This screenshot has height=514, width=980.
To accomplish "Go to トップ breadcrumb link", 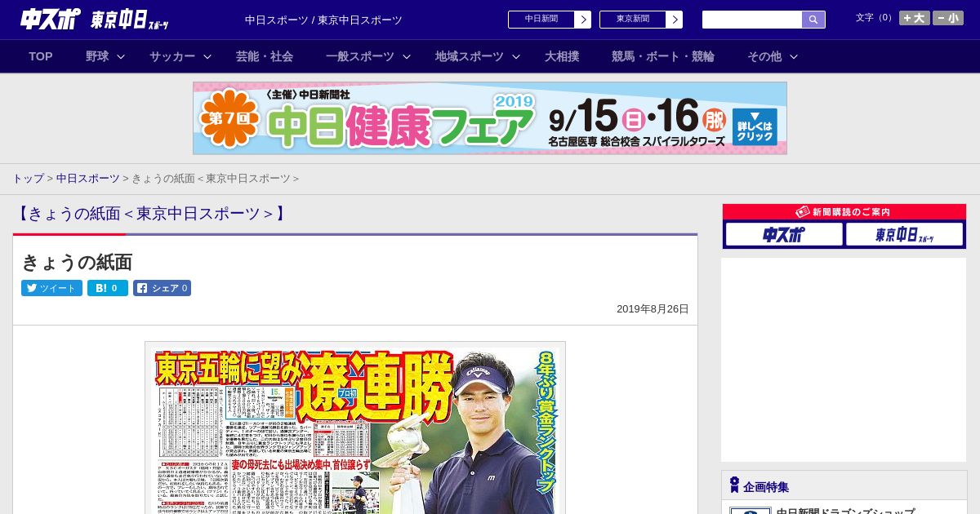I will click(28, 179).
